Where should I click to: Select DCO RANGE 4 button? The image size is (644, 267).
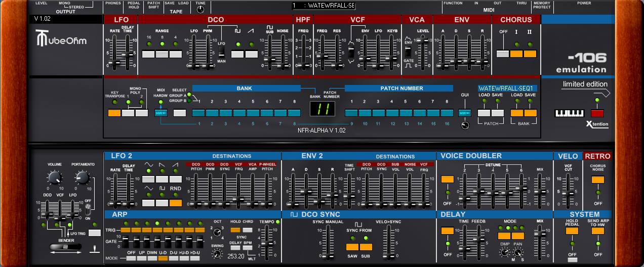[175, 54]
